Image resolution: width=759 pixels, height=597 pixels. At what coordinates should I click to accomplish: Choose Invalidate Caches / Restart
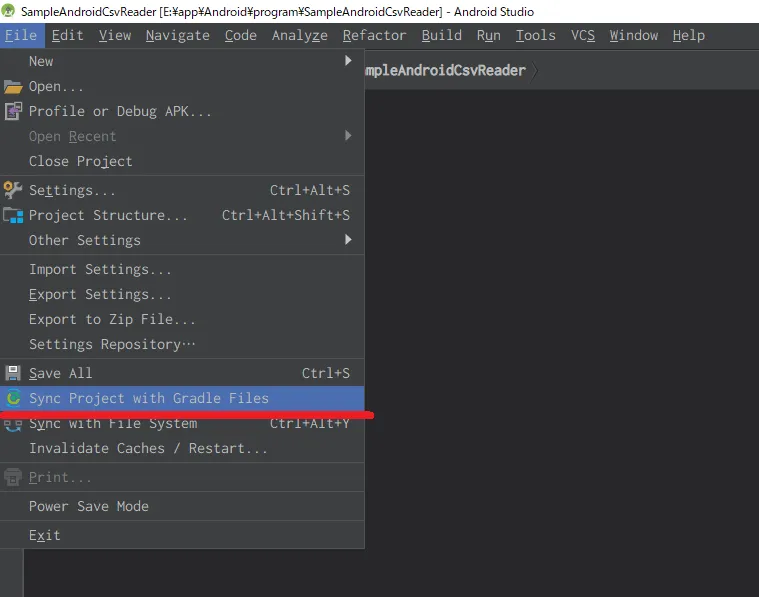click(x=148, y=448)
